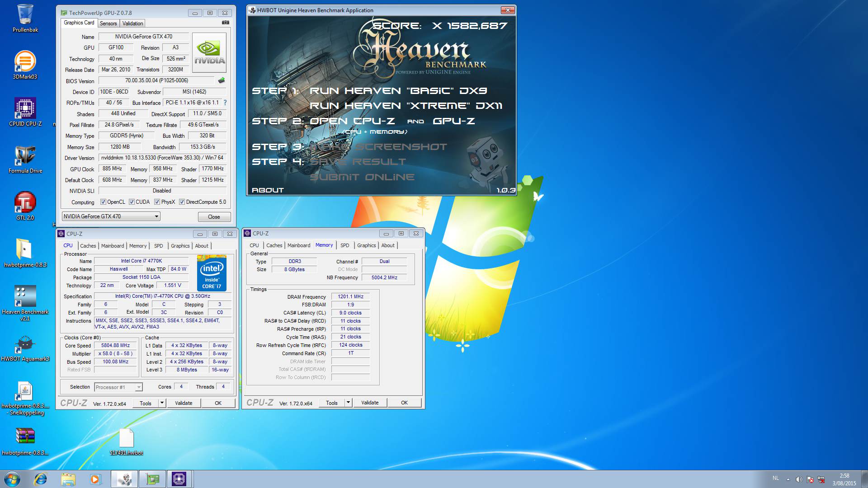Toggle the CUDA checkbox in GPU-Z

coord(132,202)
